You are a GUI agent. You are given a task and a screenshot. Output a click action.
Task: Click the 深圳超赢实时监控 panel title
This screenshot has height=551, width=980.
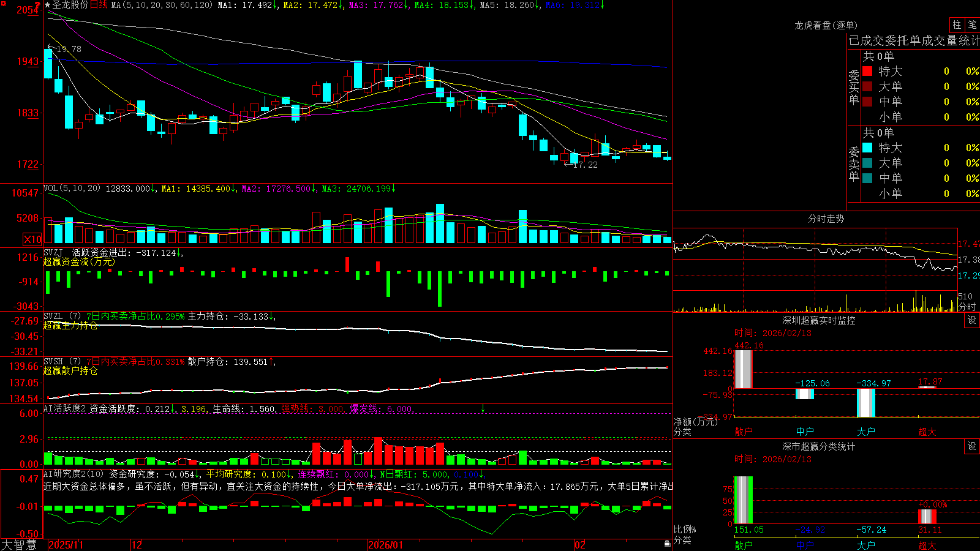[x=818, y=320]
